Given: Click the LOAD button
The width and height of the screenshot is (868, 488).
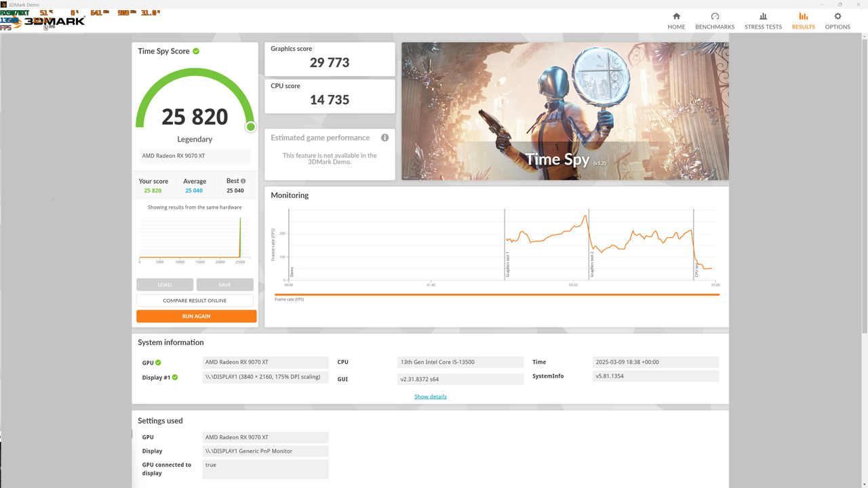Looking at the screenshot, I should [x=165, y=285].
